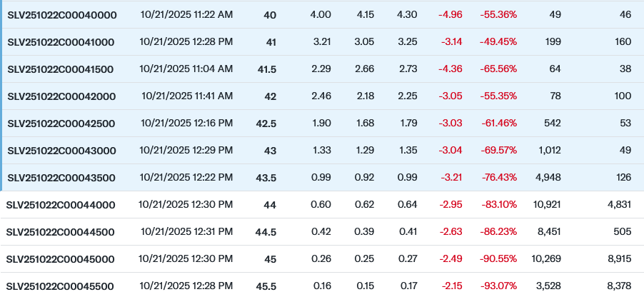Screen dimensions: 644x297
Task: Open contract SLV251022C00044500
Action: (x=60, y=232)
